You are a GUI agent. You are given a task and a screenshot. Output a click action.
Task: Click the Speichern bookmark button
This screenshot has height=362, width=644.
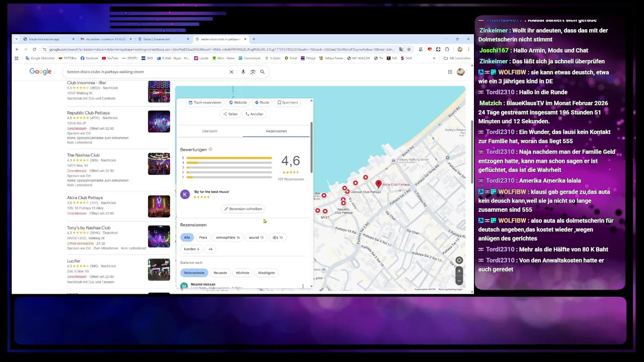point(288,103)
